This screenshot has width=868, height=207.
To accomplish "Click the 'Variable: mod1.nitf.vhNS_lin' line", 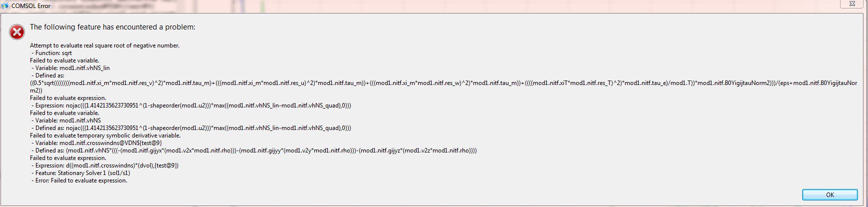I will [x=70, y=68].
